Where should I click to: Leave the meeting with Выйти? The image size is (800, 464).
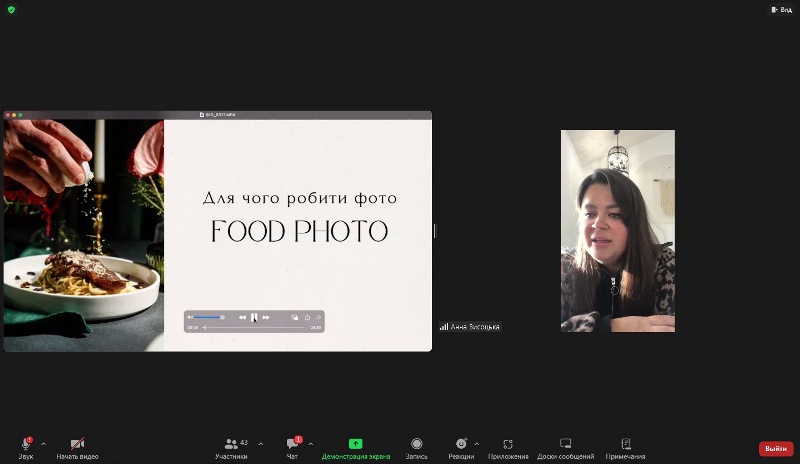pyautogui.click(x=776, y=449)
